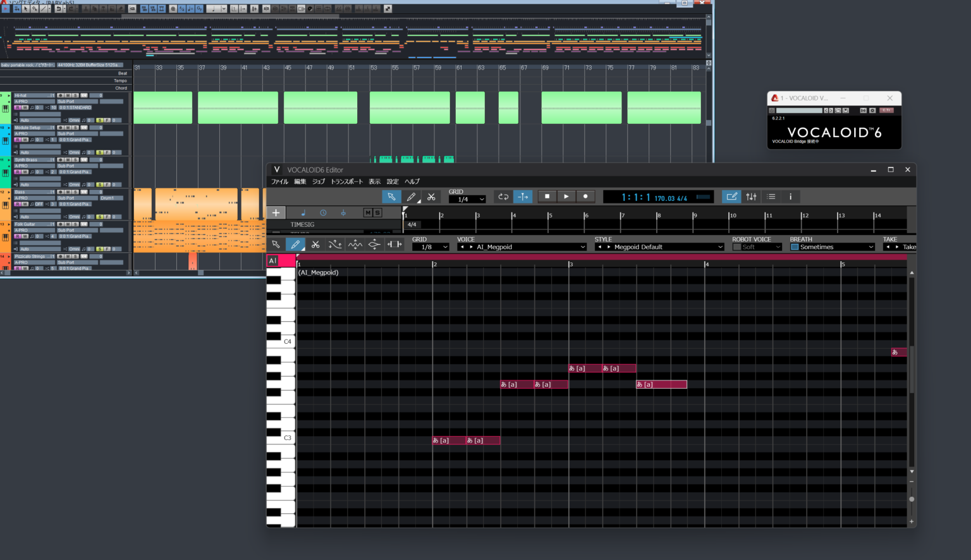The width and height of the screenshot is (971, 560).
Task: Open the mixer sliders icon
Action: (751, 197)
